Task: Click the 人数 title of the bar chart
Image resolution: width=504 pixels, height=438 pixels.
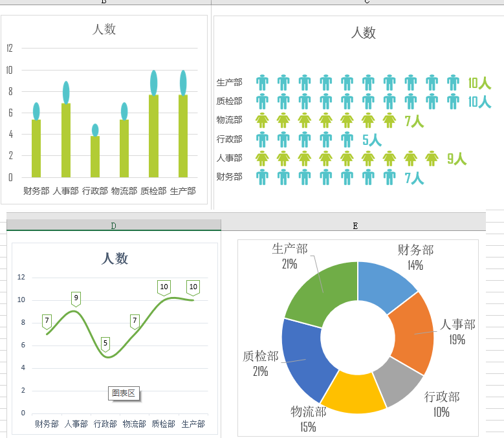Action: coord(104,29)
